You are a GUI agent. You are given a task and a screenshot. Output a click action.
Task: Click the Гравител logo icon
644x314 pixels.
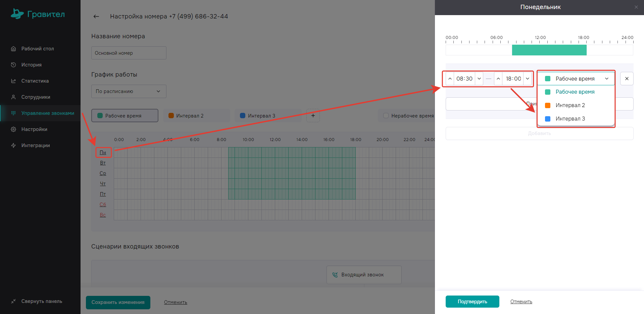[17, 14]
